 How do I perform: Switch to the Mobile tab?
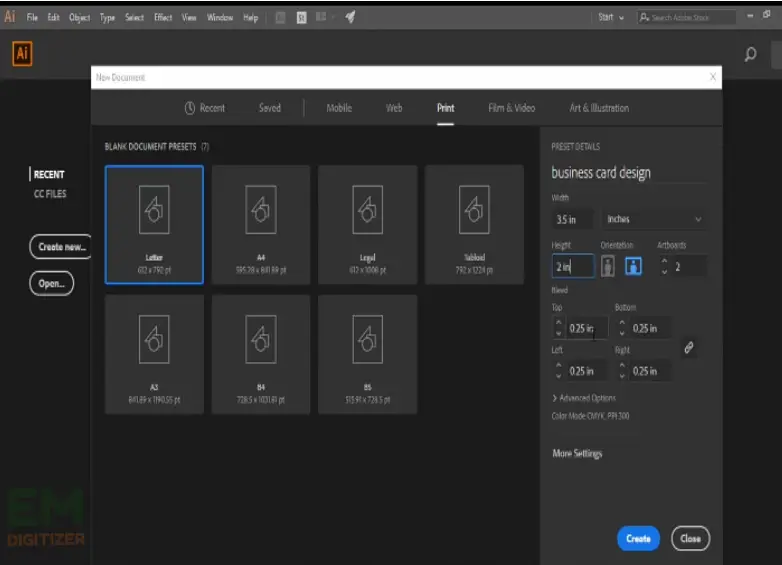tap(339, 108)
